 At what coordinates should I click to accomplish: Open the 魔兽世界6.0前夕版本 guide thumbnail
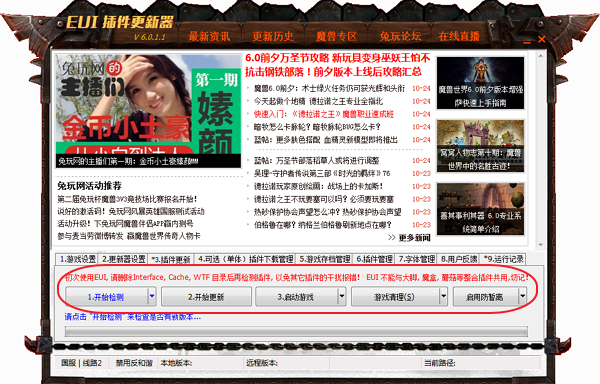point(480,83)
